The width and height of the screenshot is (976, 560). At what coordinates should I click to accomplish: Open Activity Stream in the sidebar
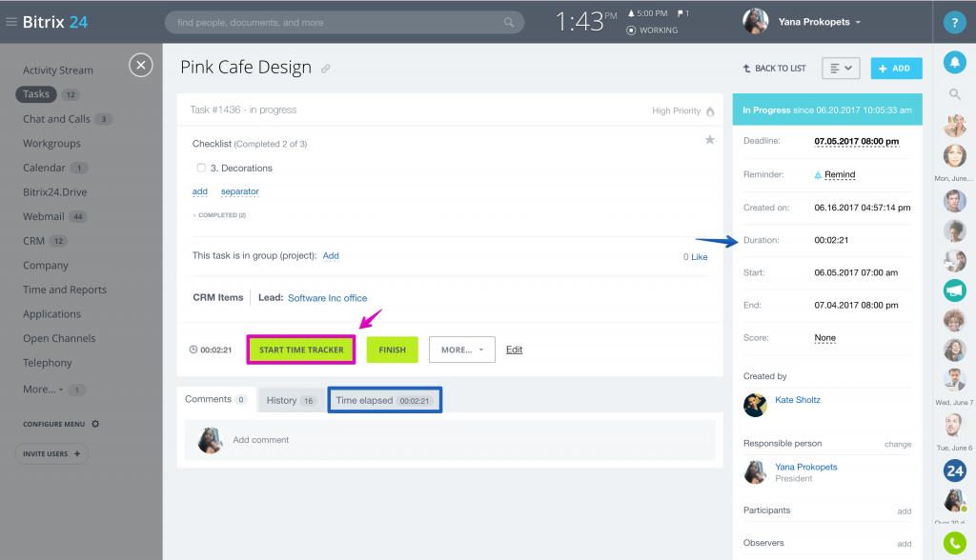pos(58,70)
